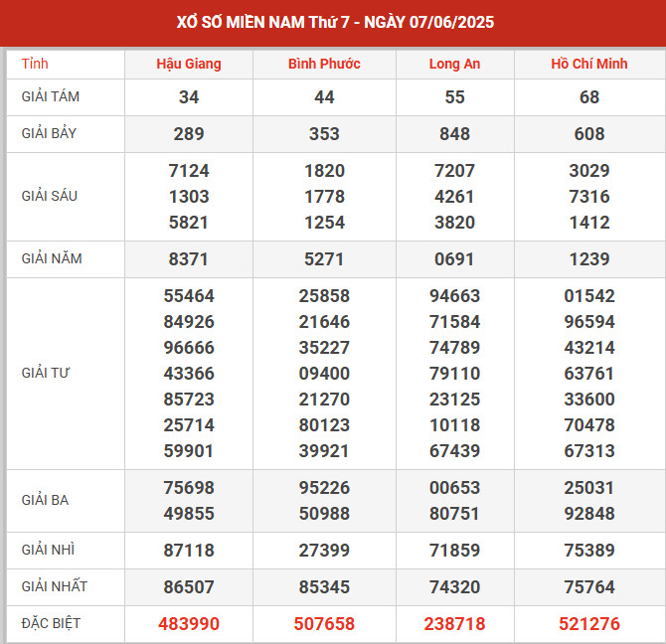Click first prize number 86507
The image size is (666, 644).
pyautogui.click(x=189, y=587)
